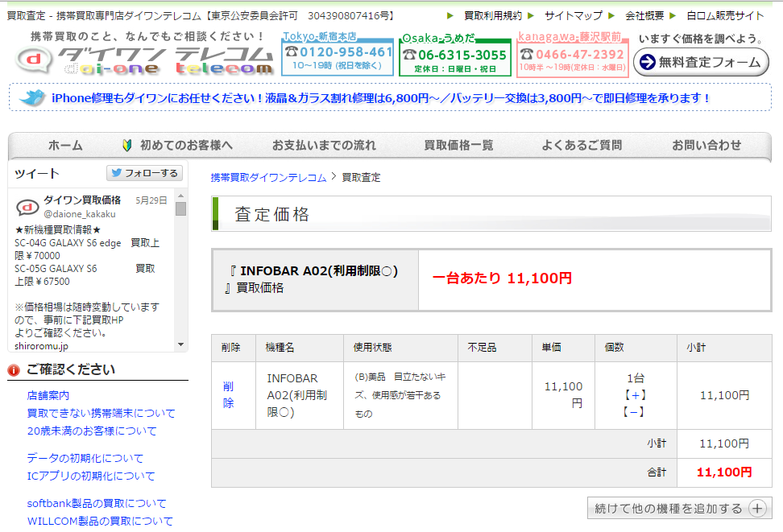Viewport: 783px width, 532px height.
Task: Delete the INFOBAR A02 row via 削除
Action: tap(228, 394)
